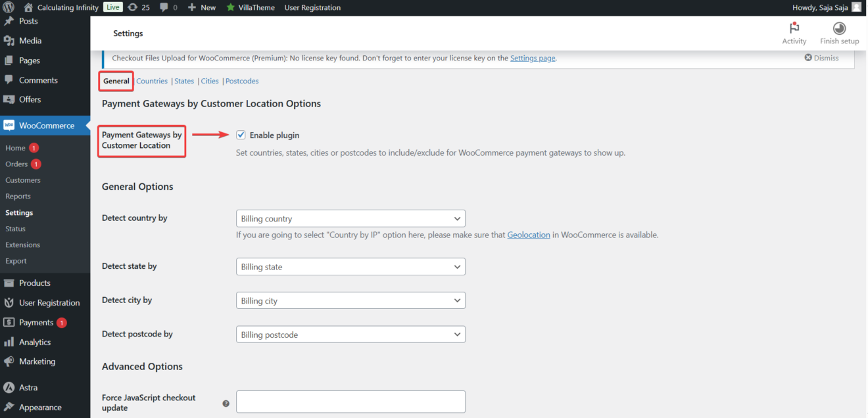Open the Postcodes tab
This screenshot has width=868, height=418.
(x=242, y=80)
